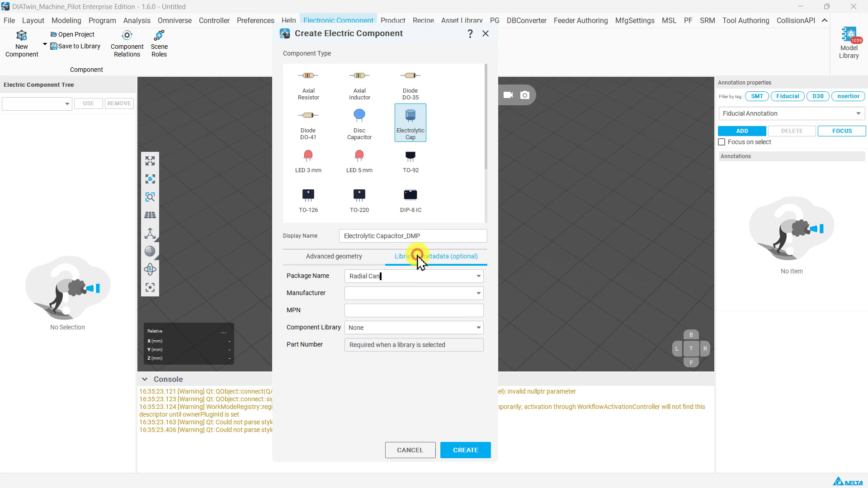This screenshot has width=868, height=488.
Task: Open the Modeling menu
Action: [66, 20]
